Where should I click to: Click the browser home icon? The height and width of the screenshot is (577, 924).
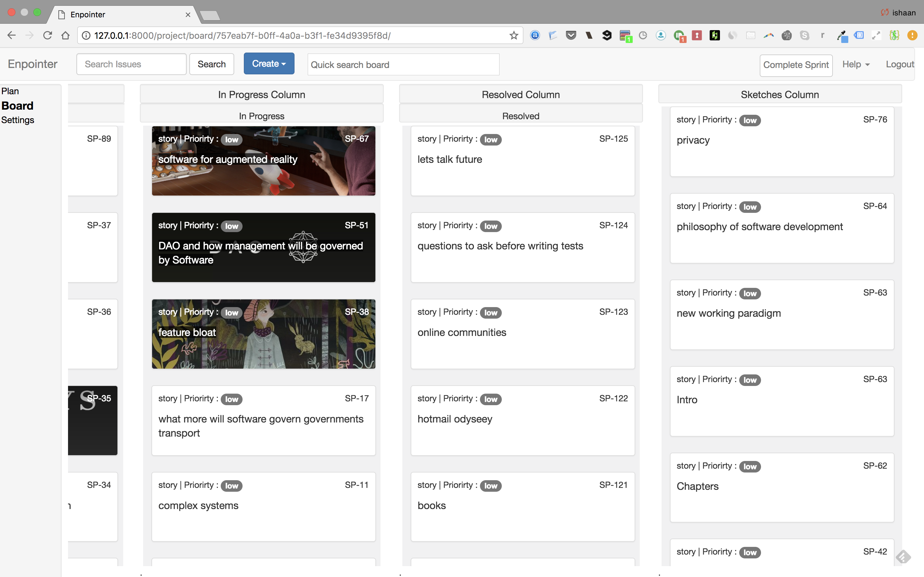coord(65,36)
